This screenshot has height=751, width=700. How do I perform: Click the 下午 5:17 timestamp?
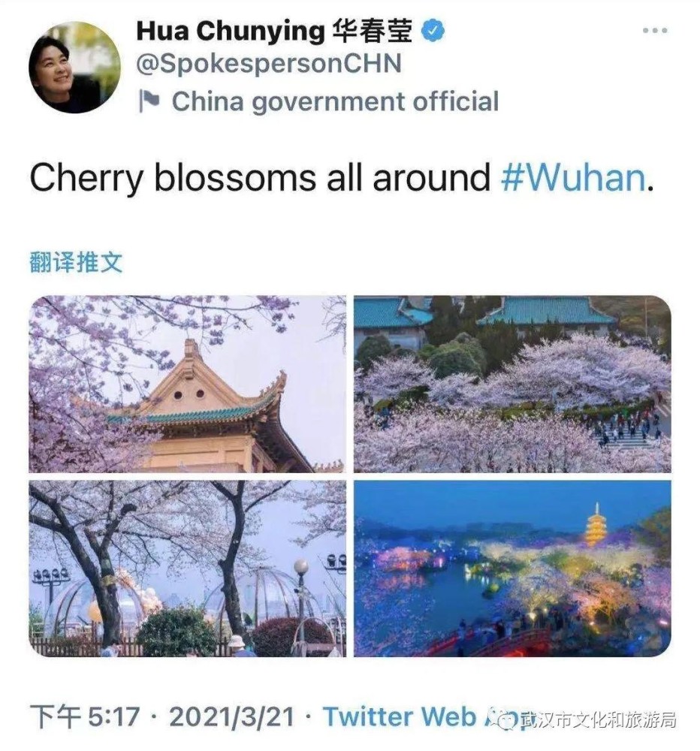click(85, 717)
